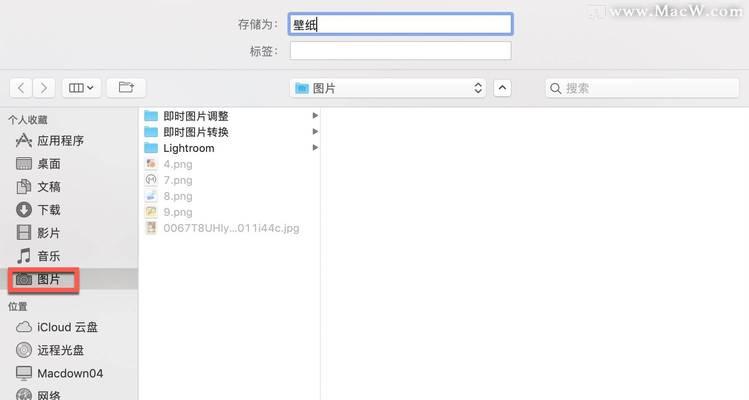The width and height of the screenshot is (749, 400).
Task: Click the 应用程序 applications icon
Action: (x=24, y=141)
